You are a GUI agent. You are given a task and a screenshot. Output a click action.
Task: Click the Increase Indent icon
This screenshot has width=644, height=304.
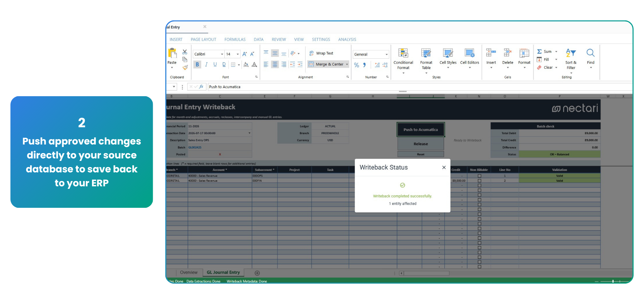(x=300, y=64)
